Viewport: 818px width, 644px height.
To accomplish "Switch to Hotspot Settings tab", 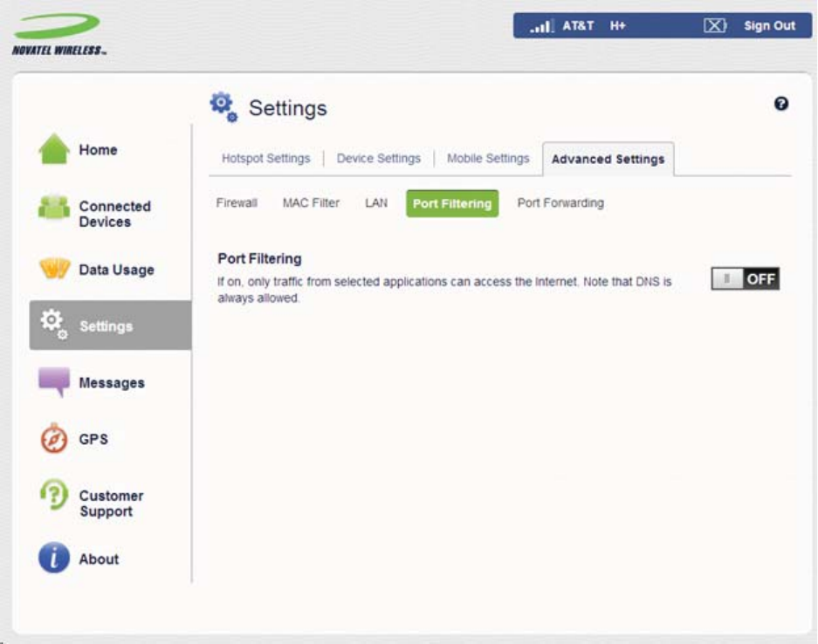I will (265, 159).
